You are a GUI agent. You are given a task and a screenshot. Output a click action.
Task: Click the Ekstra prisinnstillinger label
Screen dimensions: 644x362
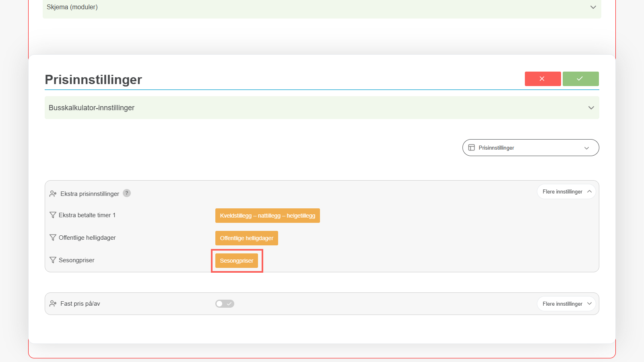tap(90, 194)
